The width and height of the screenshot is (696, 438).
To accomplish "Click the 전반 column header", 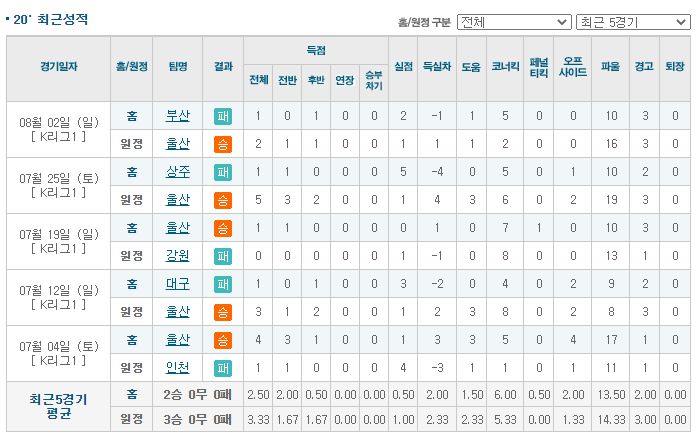I will tap(287, 80).
